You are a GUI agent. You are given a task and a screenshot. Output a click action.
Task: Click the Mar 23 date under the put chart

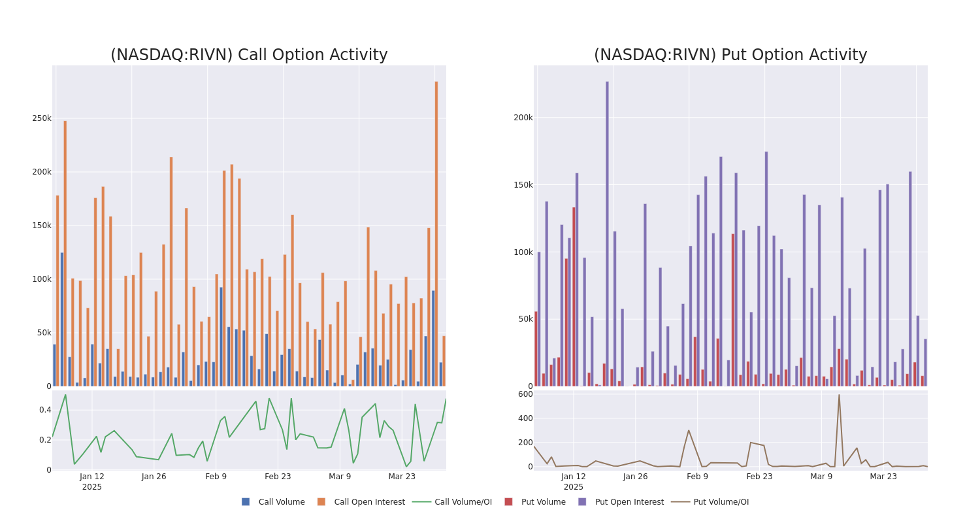tap(883, 477)
